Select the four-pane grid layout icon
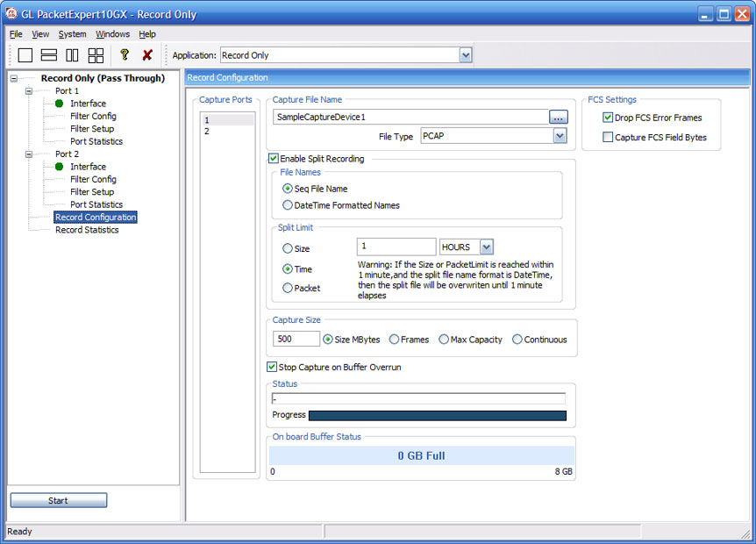The width and height of the screenshot is (756, 544). (96, 55)
